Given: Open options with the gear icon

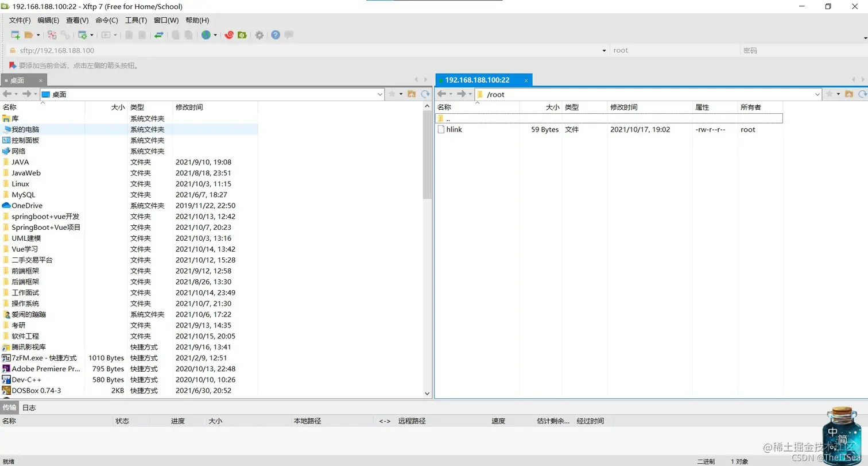Looking at the screenshot, I should point(259,35).
